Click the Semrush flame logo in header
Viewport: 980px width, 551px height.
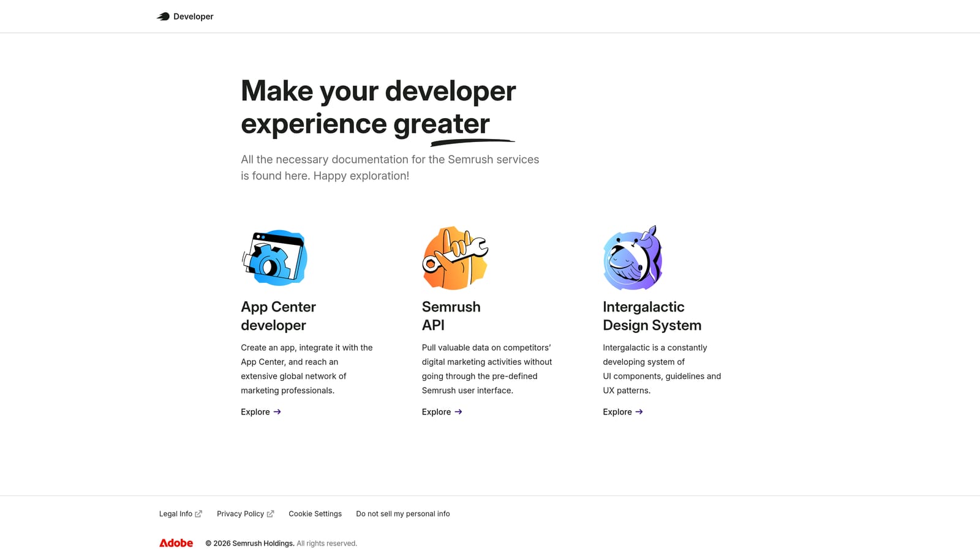click(163, 17)
